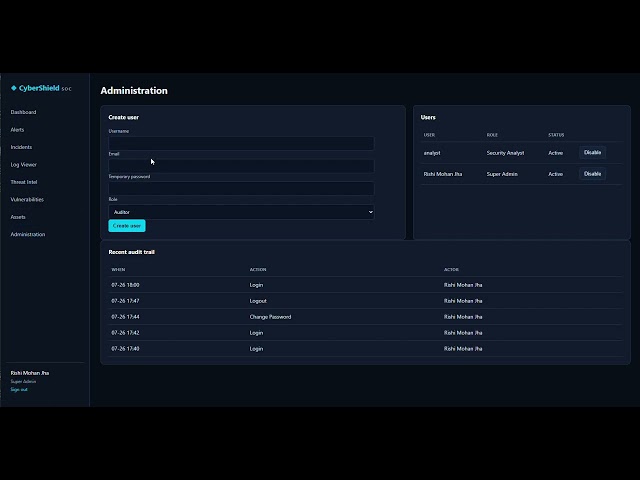Navigate to Threat Intel

(x=24, y=182)
